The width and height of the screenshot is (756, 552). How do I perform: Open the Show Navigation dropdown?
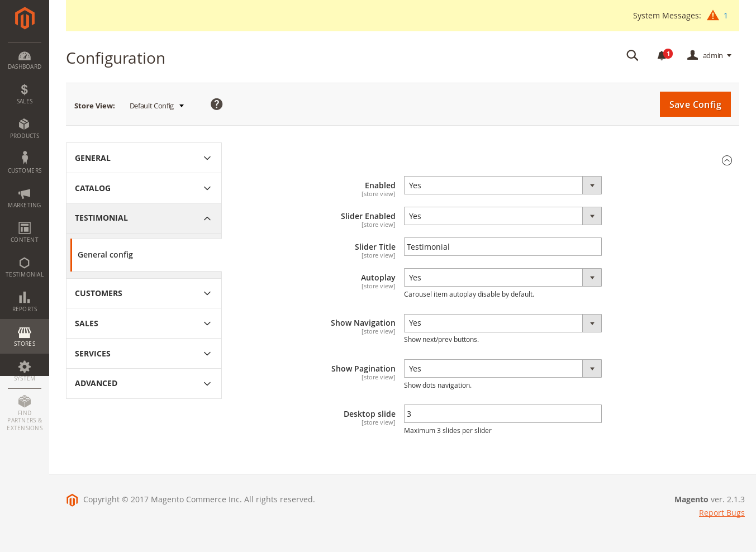pos(503,323)
